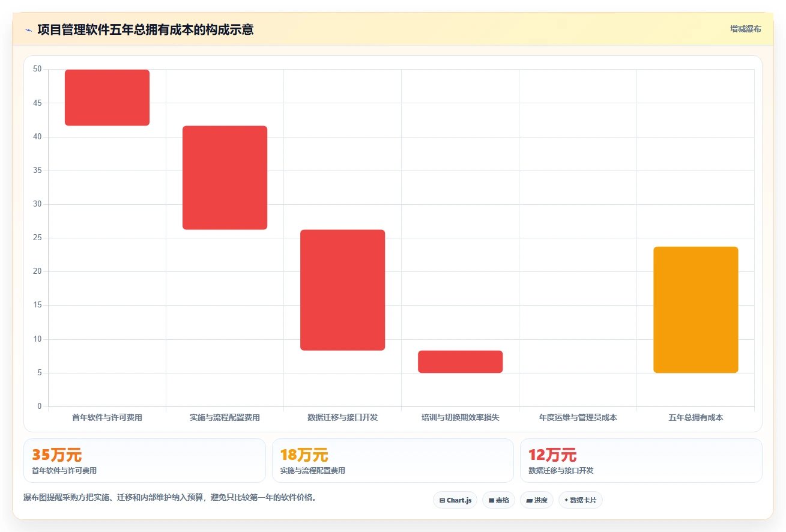The height and width of the screenshot is (532, 786).
Task: Click the red 首年软件与许可费用 bar
Action: coord(107,98)
